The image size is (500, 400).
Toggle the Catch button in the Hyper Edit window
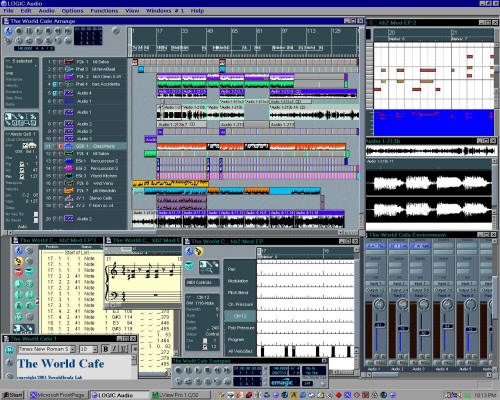[189, 251]
